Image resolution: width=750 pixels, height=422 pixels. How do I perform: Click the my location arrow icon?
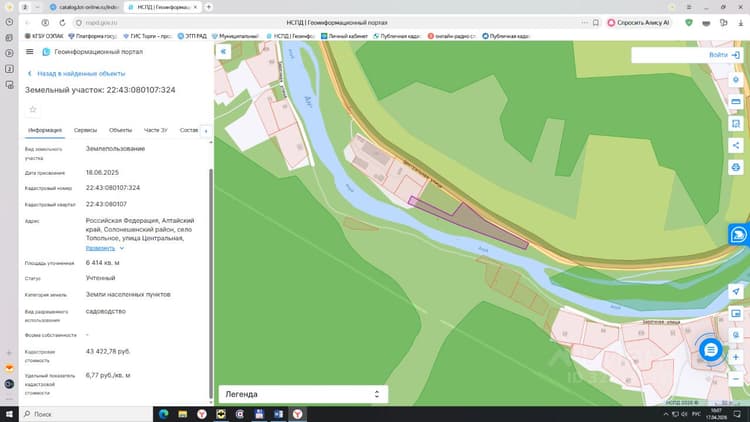736,291
